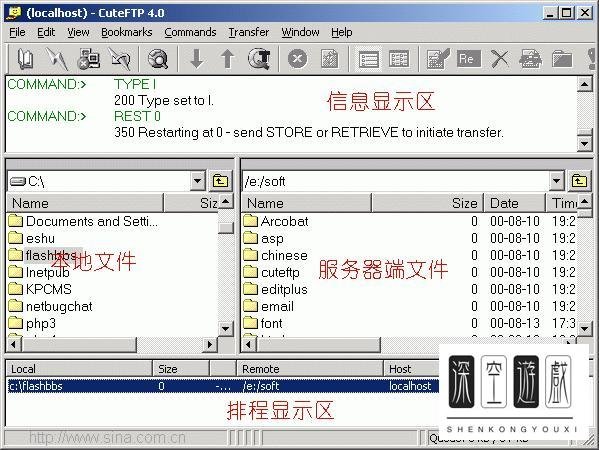Image resolution: width=599 pixels, height=450 pixels.
Task: Open the Edit menu
Action: tap(46, 32)
